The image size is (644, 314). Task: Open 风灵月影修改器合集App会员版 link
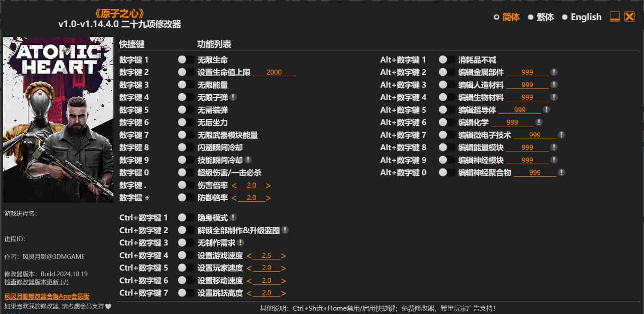(x=47, y=296)
